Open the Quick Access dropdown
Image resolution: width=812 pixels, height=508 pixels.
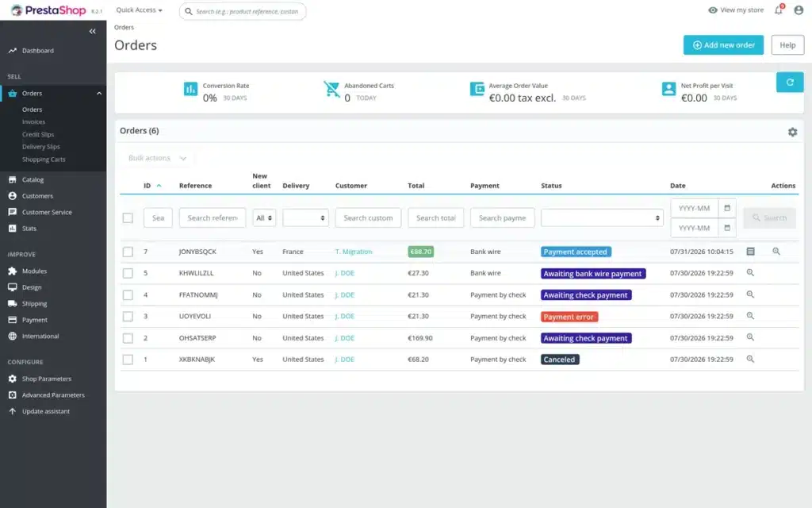pyautogui.click(x=139, y=10)
